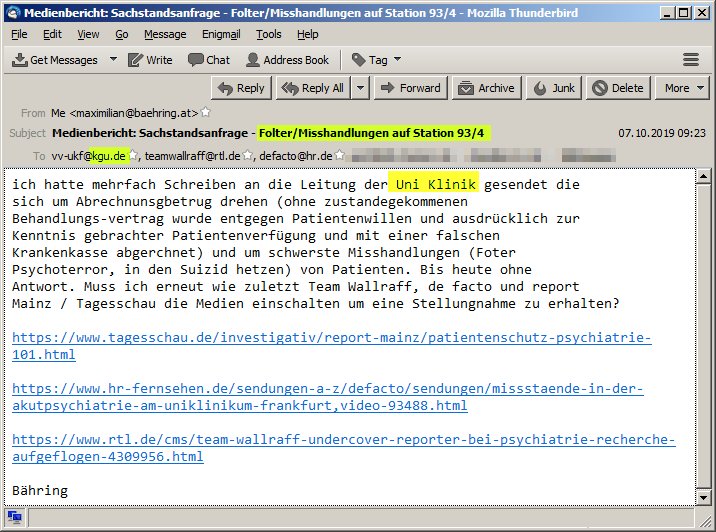716x532 pixels.
Task: Open the hr-fernsehen.de defacto link
Action: pos(328,397)
